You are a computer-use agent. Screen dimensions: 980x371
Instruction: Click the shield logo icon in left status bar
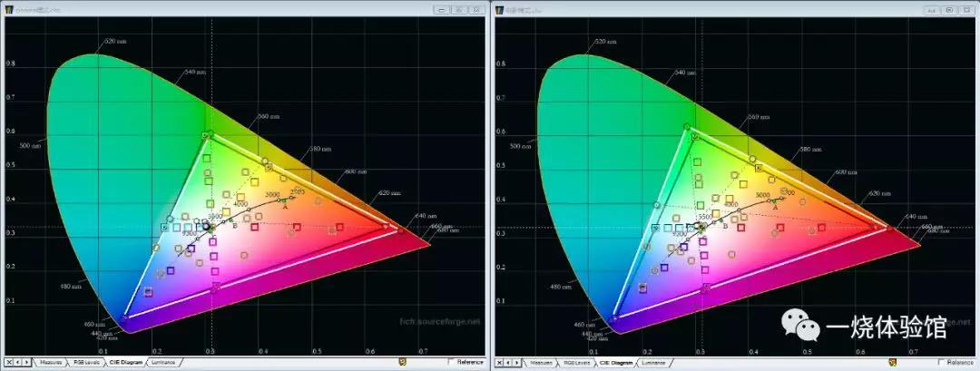point(403,362)
